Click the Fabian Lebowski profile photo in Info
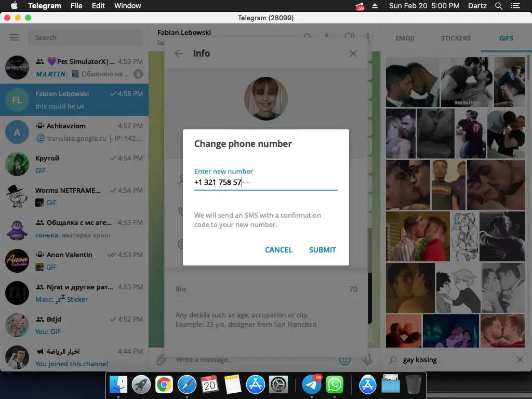The width and height of the screenshot is (532, 399). pyautogui.click(x=265, y=99)
